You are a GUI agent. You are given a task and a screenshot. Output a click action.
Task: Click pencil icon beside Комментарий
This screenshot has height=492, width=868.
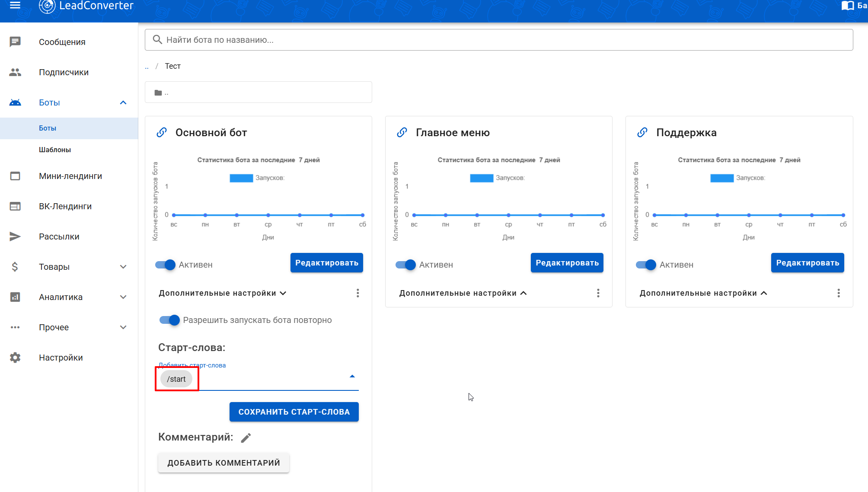click(x=246, y=438)
